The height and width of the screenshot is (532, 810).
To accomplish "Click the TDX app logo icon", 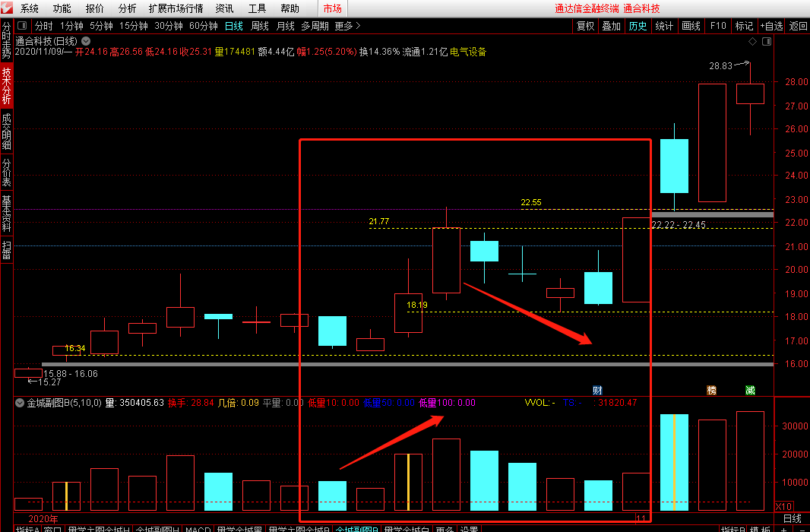I will (x=7, y=8).
